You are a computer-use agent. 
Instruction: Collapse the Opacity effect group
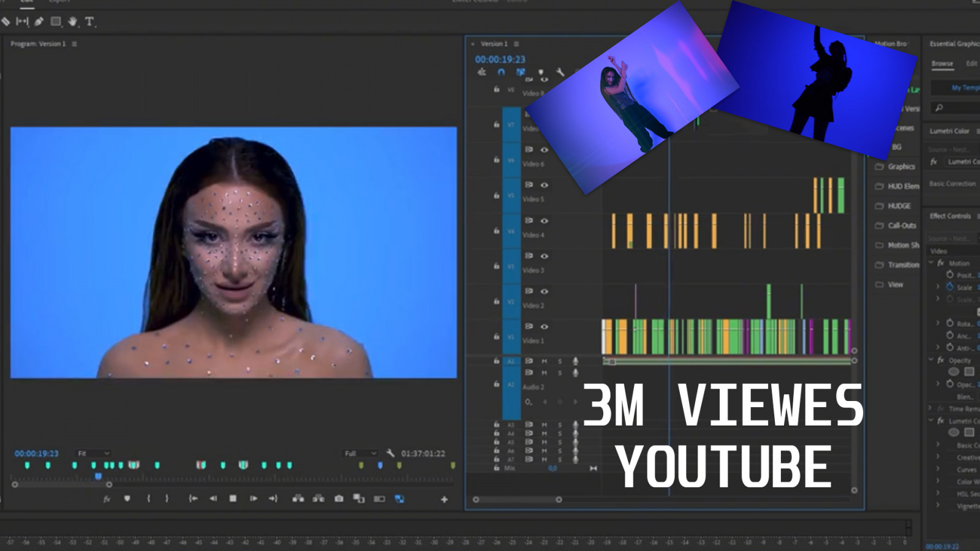[x=932, y=360]
